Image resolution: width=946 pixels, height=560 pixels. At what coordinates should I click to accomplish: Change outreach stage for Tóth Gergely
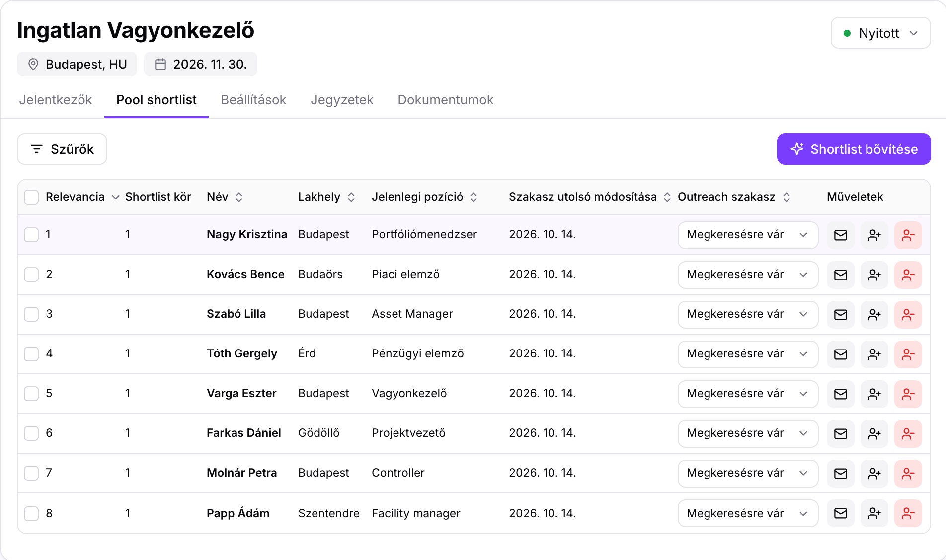(748, 354)
